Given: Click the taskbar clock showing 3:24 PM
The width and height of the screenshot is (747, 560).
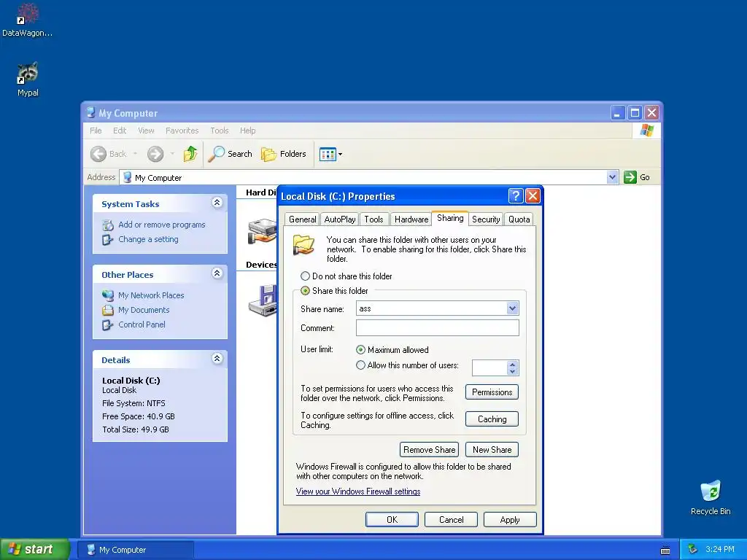Looking at the screenshot, I should pyautogui.click(x=720, y=549).
